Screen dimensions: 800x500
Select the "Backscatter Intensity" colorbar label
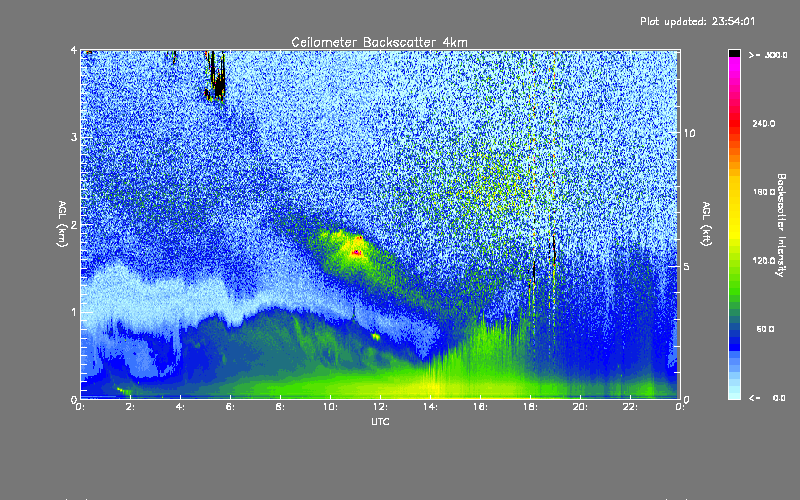click(x=780, y=225)
